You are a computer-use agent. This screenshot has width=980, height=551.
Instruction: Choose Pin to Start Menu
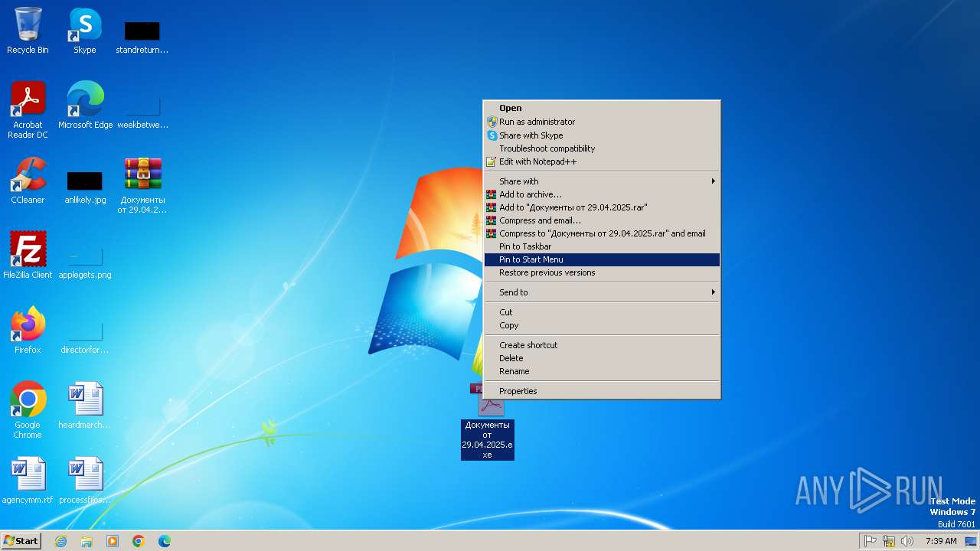(602, 259)
